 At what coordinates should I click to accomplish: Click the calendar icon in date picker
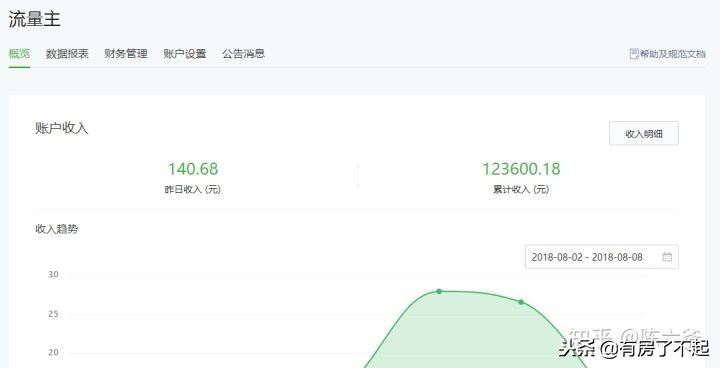pos(667,257)
